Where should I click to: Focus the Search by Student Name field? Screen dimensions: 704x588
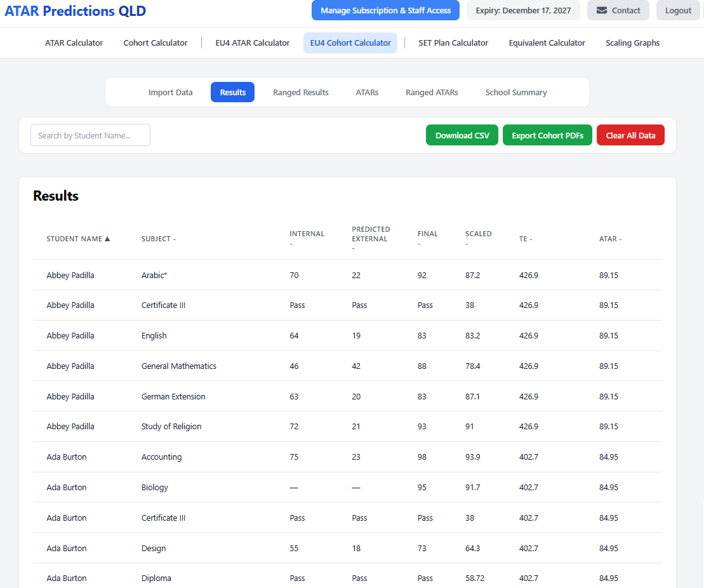(x=90, y=135)
